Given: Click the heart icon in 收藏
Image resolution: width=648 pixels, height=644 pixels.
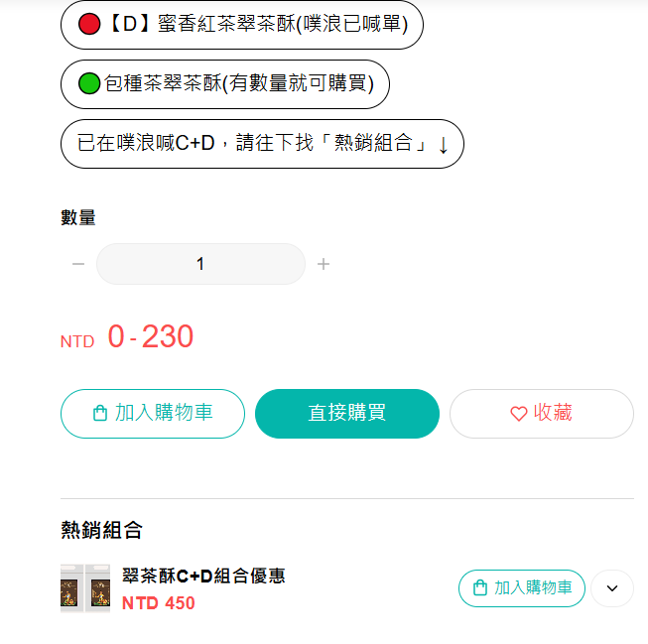Looking at the screenshot, I should pos(519,414).
